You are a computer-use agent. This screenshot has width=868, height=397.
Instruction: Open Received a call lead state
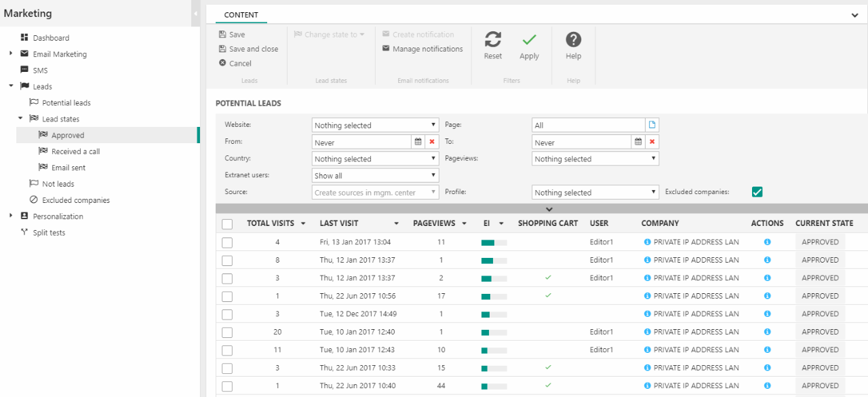75,151
